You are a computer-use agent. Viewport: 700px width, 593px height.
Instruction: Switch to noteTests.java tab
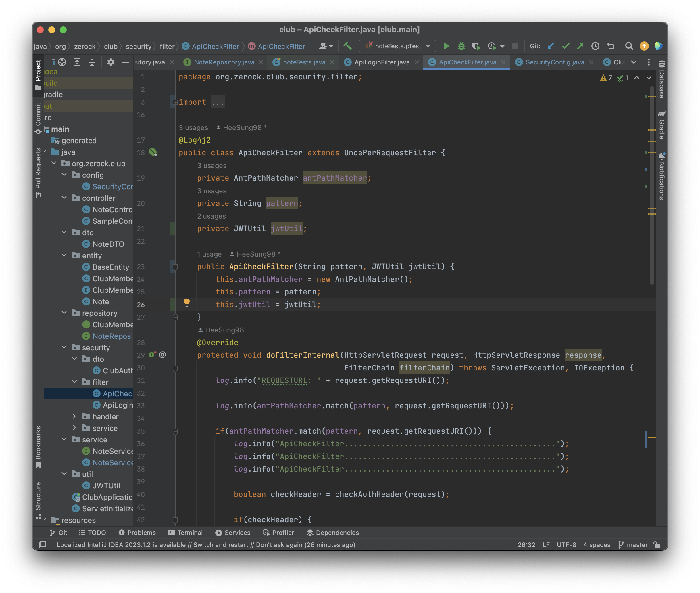(x=304, y=62)
